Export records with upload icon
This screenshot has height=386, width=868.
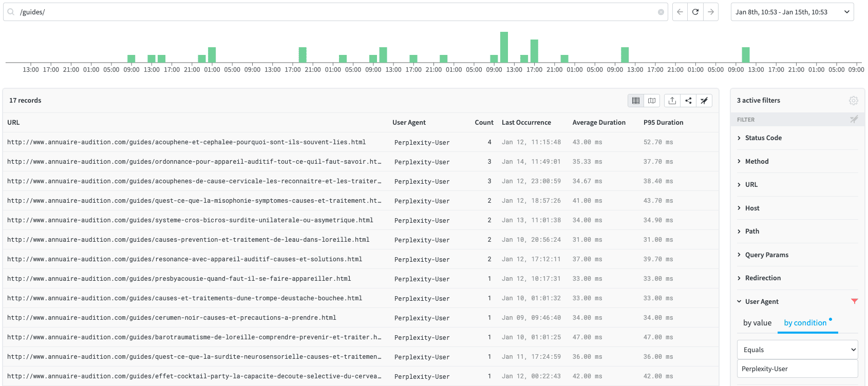click(672, 101)
